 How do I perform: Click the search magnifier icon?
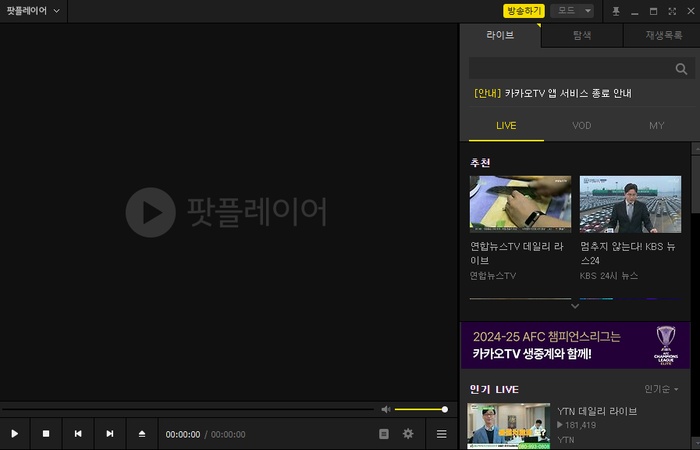click(x=681, y=69)
